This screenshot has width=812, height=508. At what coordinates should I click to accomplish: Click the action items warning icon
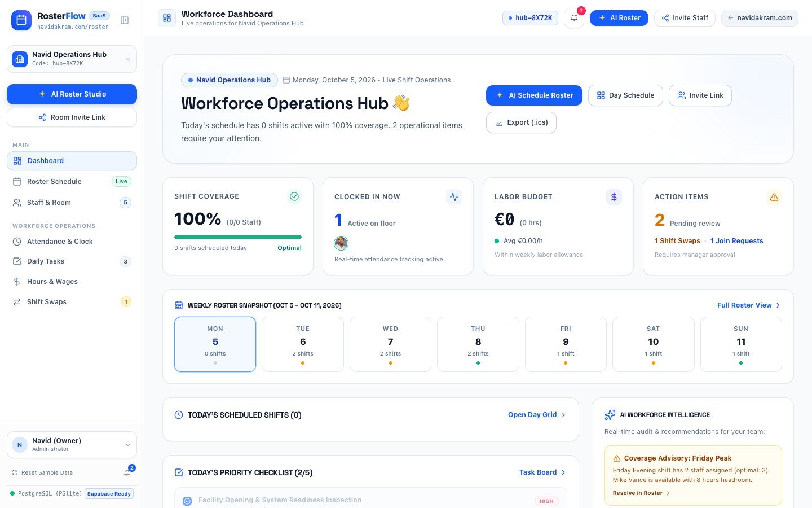(x=774, y=197)
